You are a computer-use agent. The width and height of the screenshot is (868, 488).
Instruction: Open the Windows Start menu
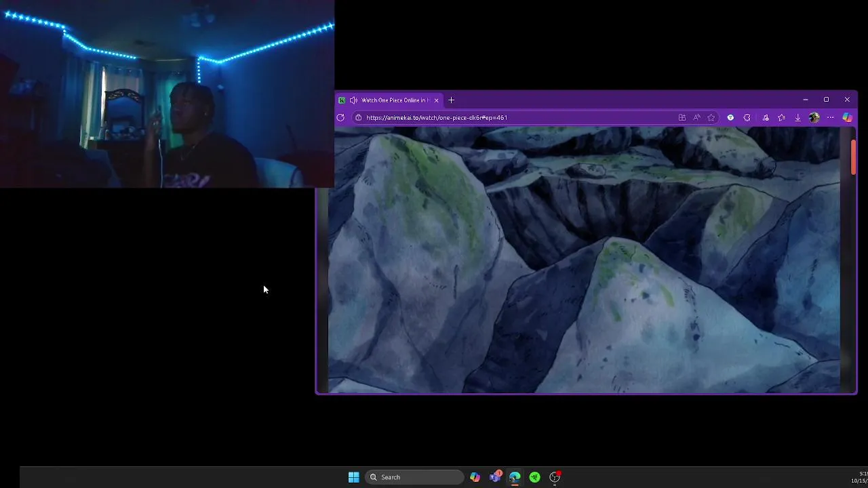(353, 477)
